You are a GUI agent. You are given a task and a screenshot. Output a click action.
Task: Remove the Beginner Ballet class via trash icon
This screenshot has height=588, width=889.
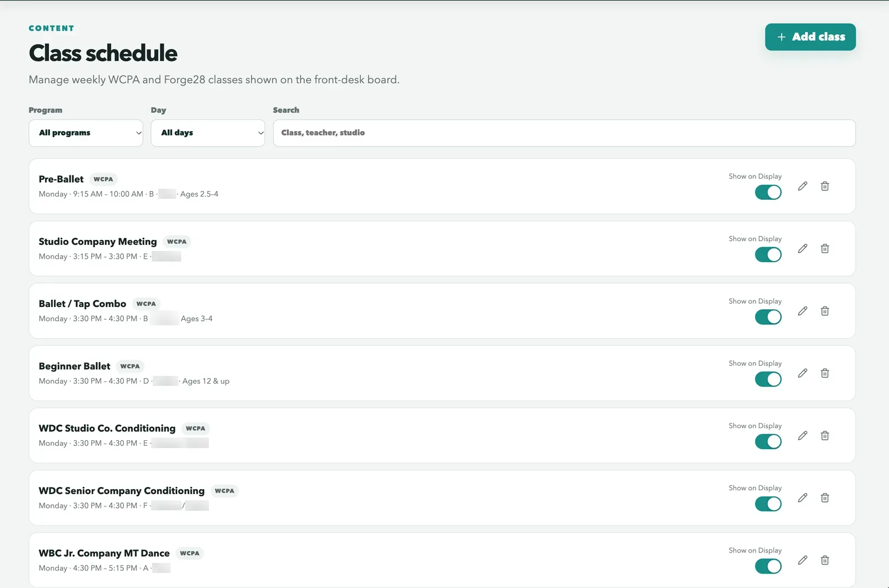pos(825,373)
